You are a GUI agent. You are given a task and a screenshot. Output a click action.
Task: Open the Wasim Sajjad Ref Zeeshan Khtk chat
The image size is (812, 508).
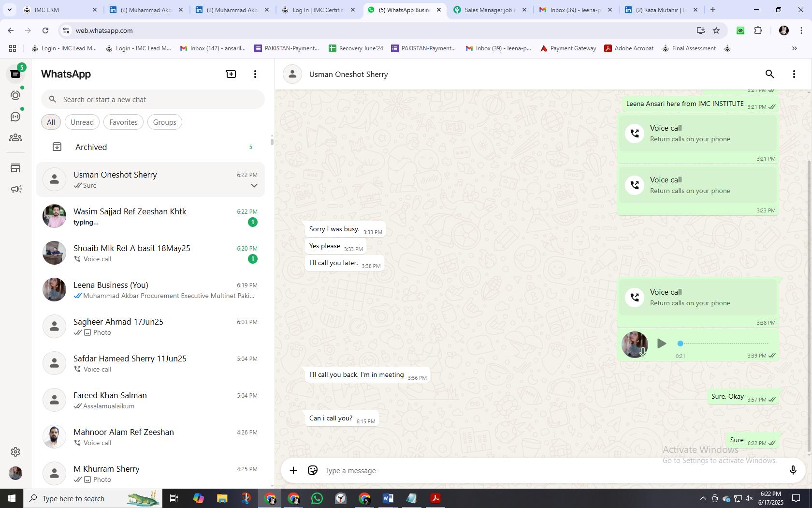click(150, 216)
